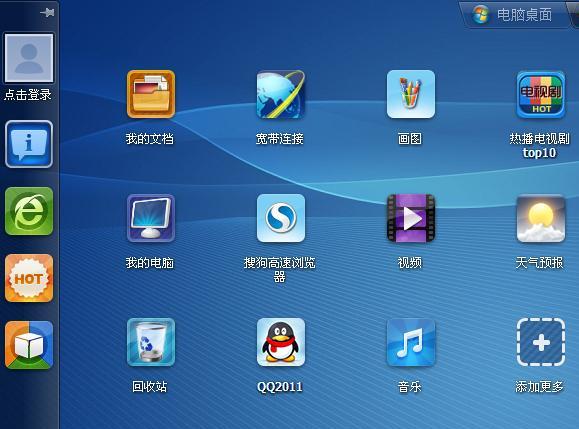Click the 视频 label text

[x=410, y=263]
